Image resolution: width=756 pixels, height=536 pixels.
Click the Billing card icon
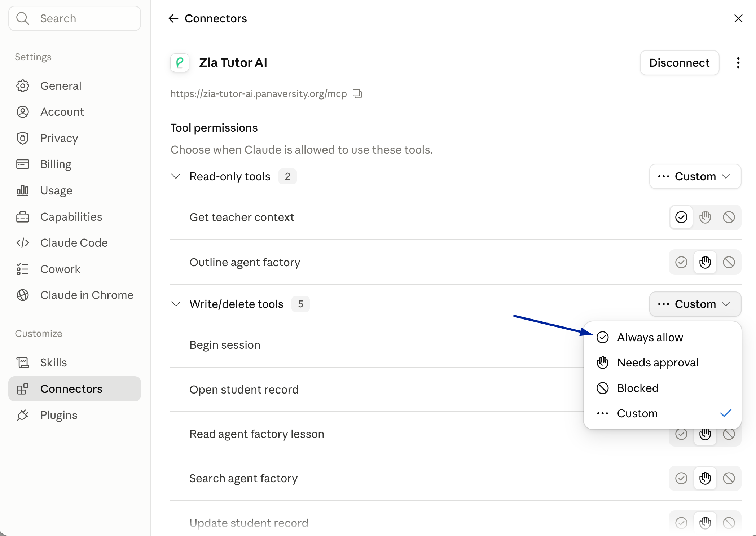23,164
